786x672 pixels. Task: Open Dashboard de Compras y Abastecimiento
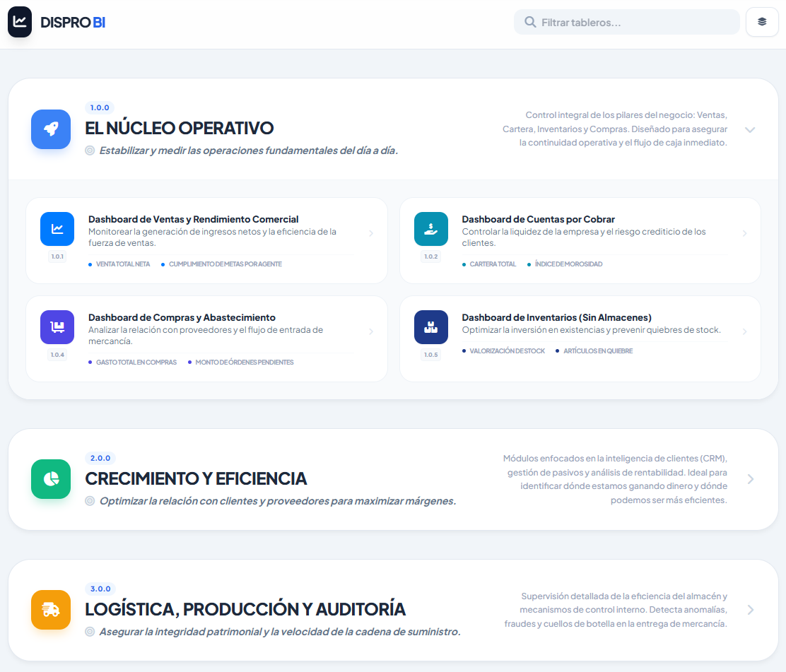182,318
